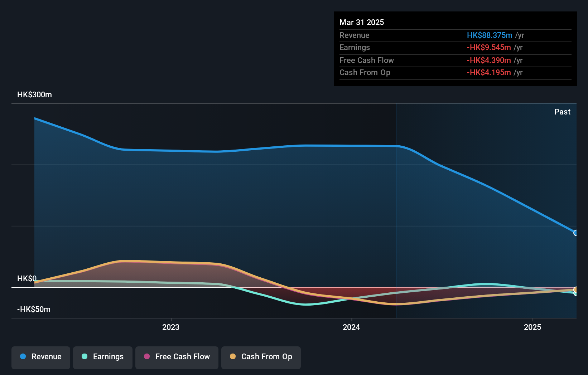
Task: Click the HK$300m y-axis label
Action: click(x=35, y=95)
